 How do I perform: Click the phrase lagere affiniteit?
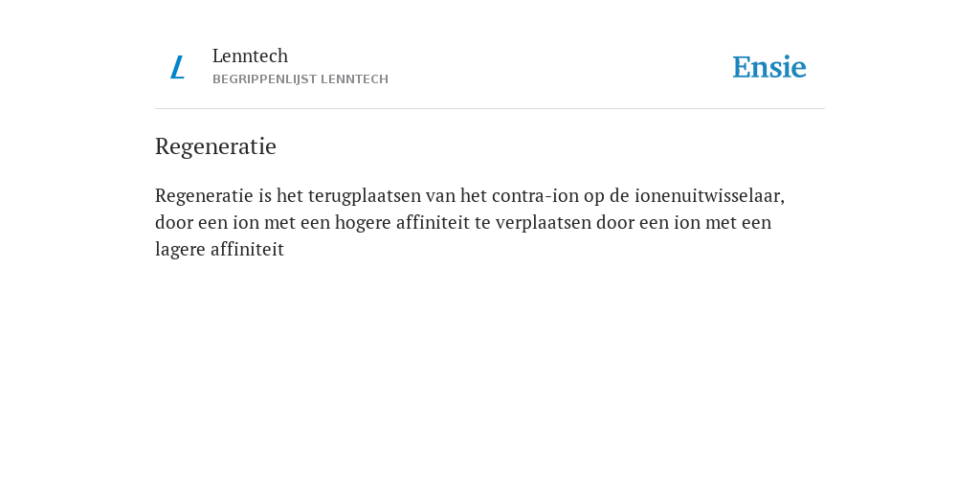click(219, 250)
